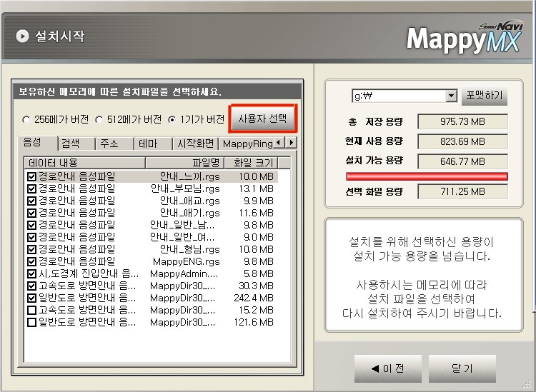Switch to the 주소 tab
This screenshot has height=392, width=536.
114,144
